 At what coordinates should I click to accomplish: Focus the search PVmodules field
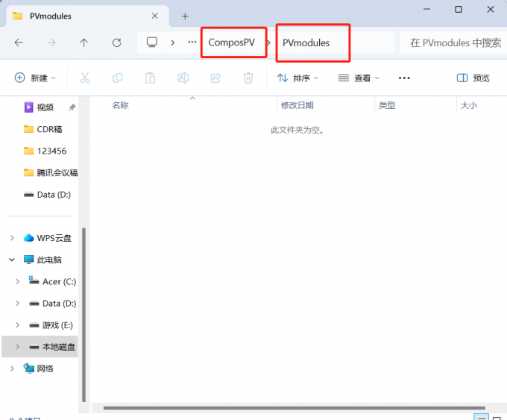455,43
